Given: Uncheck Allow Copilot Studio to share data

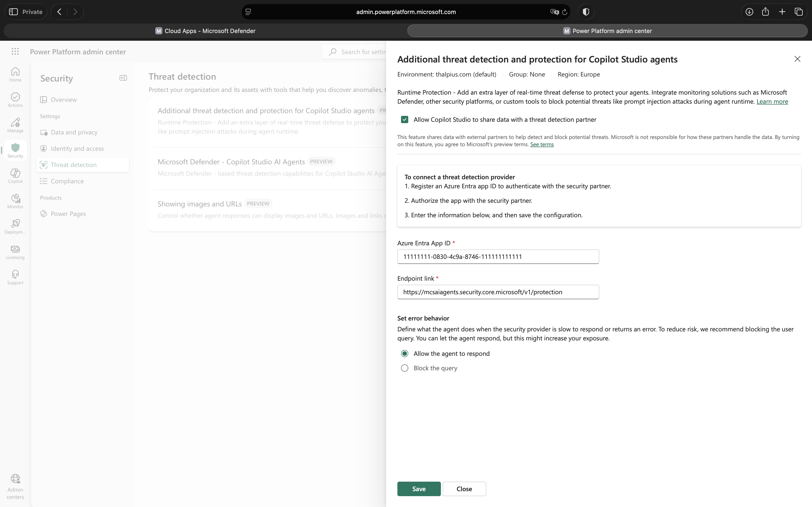Looking at the screenshot, I should tap(405, 120).
